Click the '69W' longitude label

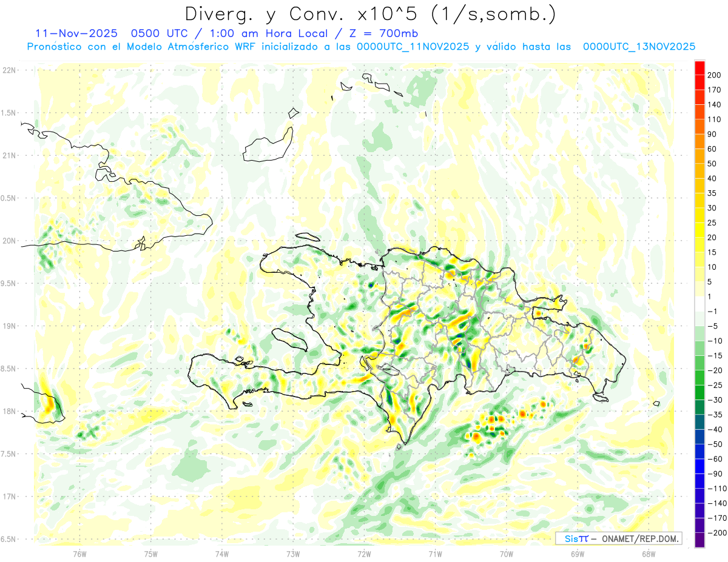pos(578,554)
